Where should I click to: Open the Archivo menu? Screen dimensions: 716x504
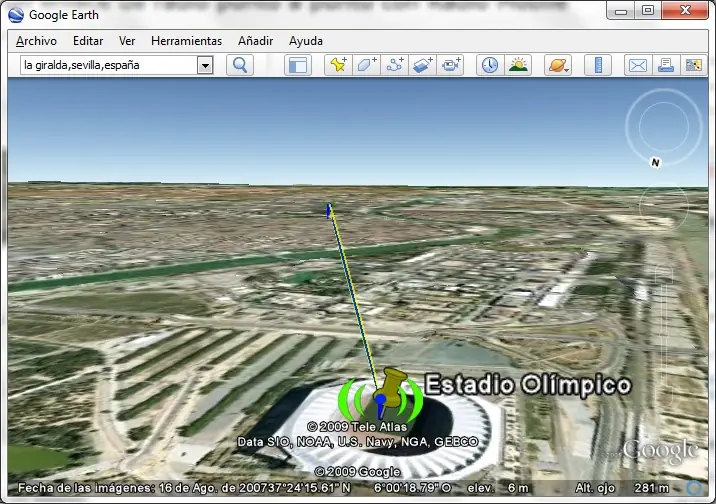click(36, 41)
